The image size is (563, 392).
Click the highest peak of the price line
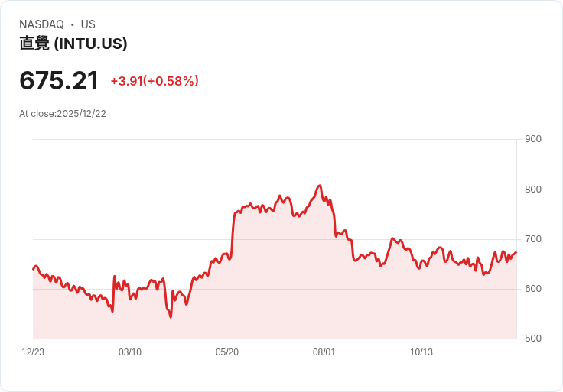320,186
